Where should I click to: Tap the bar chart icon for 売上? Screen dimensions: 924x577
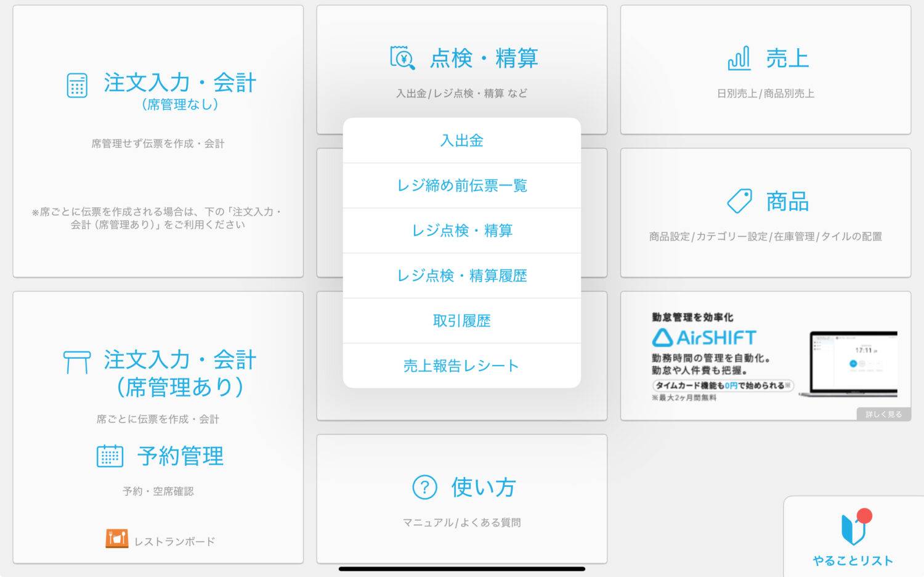(x=739, y=58)
